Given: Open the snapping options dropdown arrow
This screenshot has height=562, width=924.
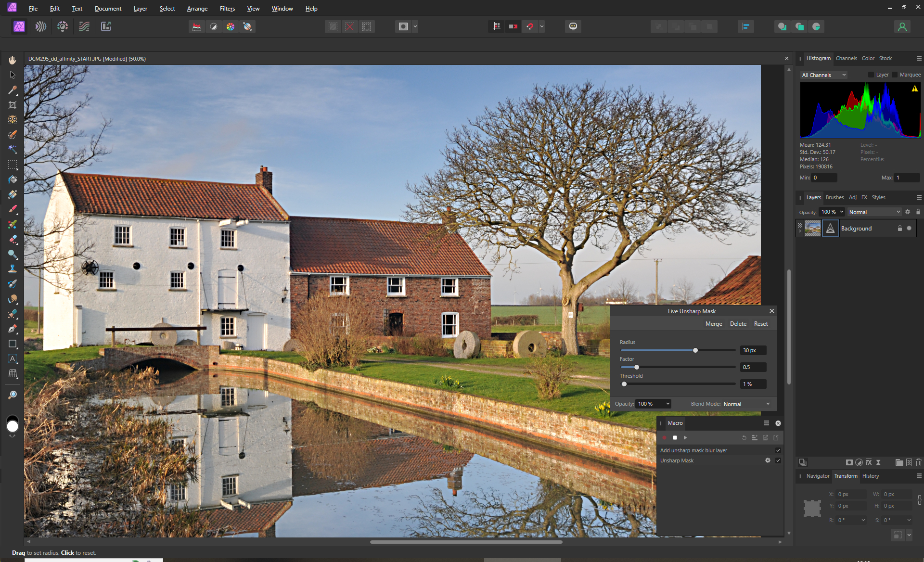Looking at the screenshot, I should 542,26.
